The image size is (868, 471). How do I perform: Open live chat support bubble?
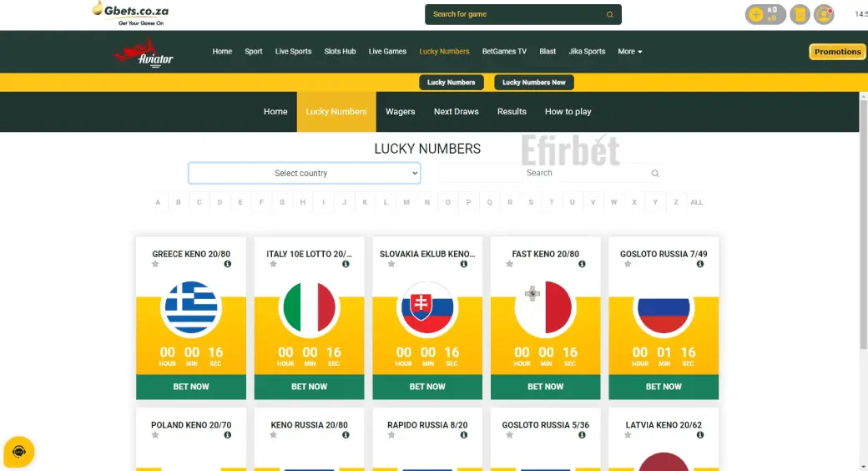click(19, 452)
